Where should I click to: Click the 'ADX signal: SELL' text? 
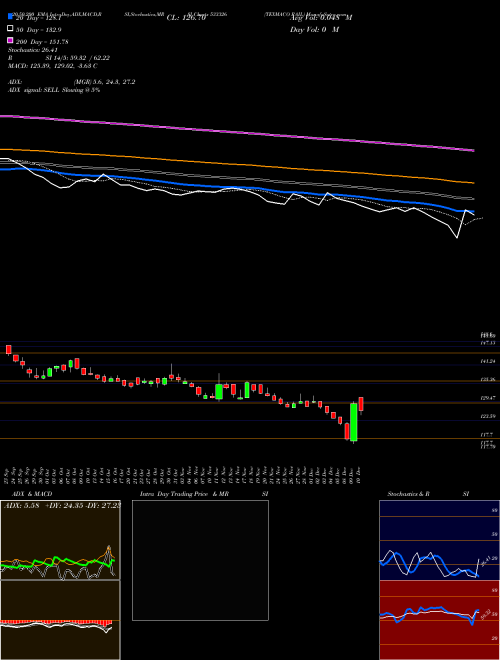pos(35,90)
